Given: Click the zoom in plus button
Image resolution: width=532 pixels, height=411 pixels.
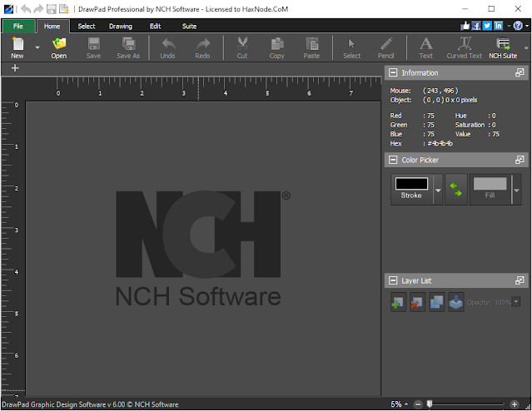Looking at the screenshot, I should 515,404.
